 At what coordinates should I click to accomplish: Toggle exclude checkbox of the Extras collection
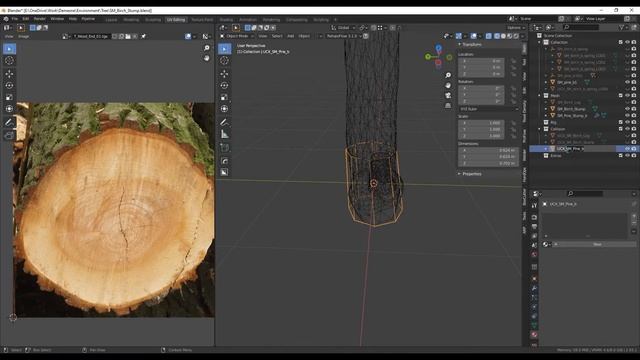(x=621, y=156)
